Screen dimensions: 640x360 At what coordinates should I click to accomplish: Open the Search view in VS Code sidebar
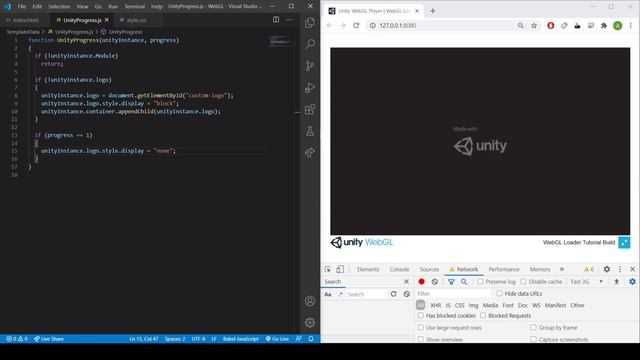[x=310, y=44]
